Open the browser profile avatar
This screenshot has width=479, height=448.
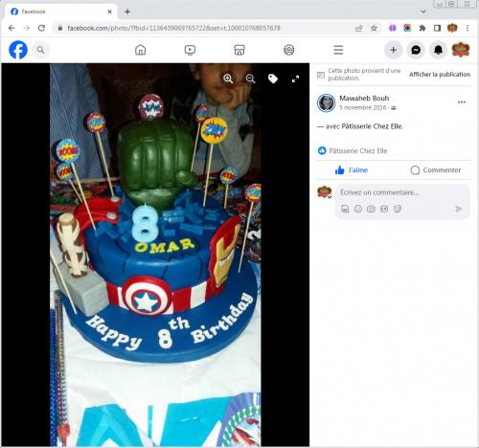point(452,28)
